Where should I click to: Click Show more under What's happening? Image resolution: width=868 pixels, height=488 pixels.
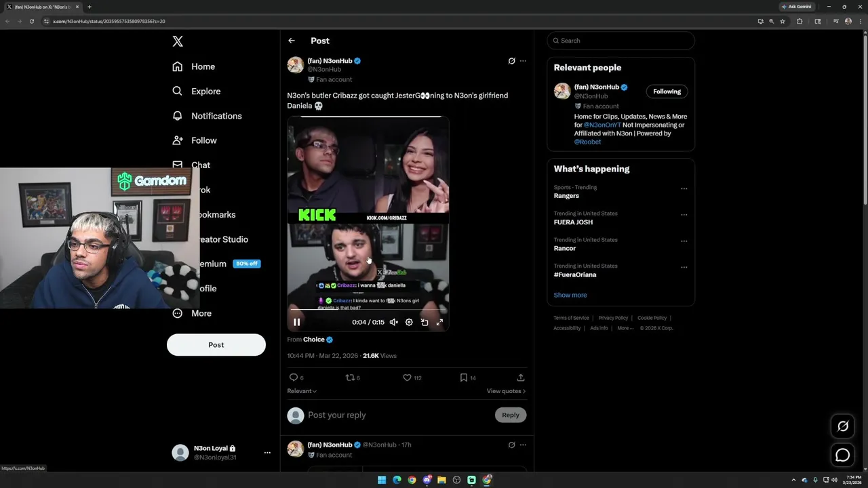tap(570, 295)
